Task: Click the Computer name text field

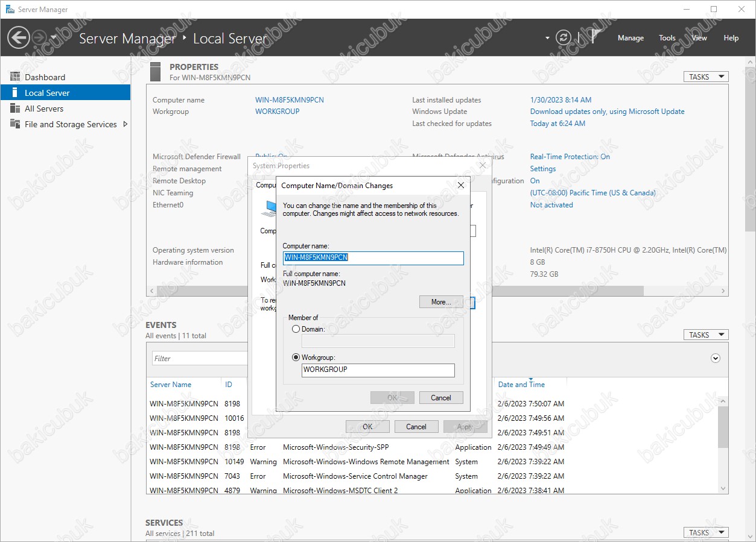Action: pyautogui.click(x=373, y=258)
